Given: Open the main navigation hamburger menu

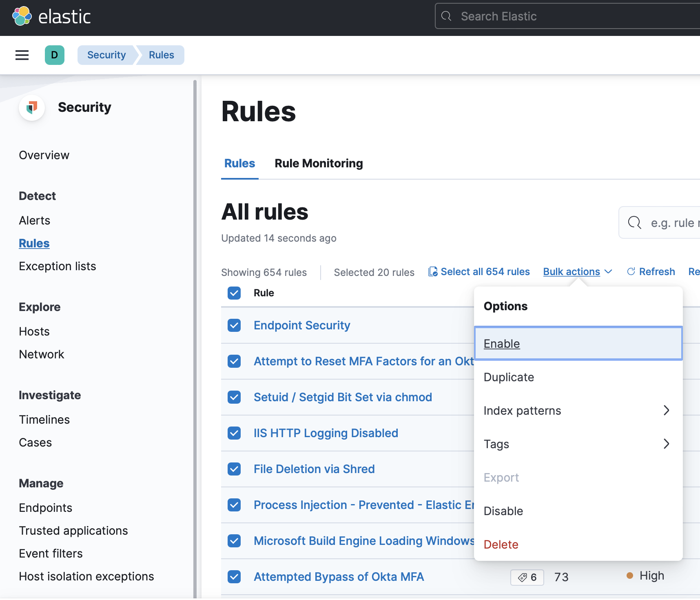Looking at the screenshot, I should [22, 55].
